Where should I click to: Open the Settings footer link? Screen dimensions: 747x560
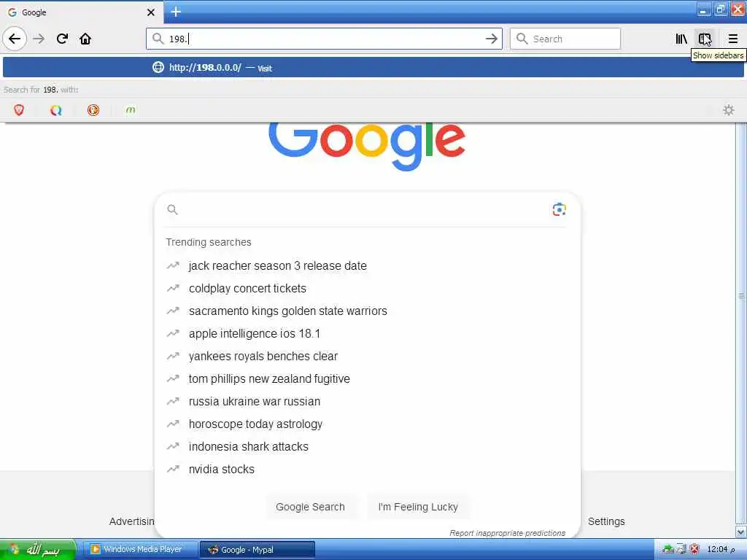tap(606, 521)
